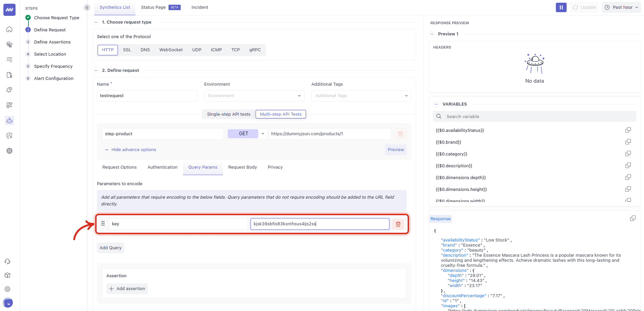
Task: Select the HTTP protocol option
Action: point(108,50)
